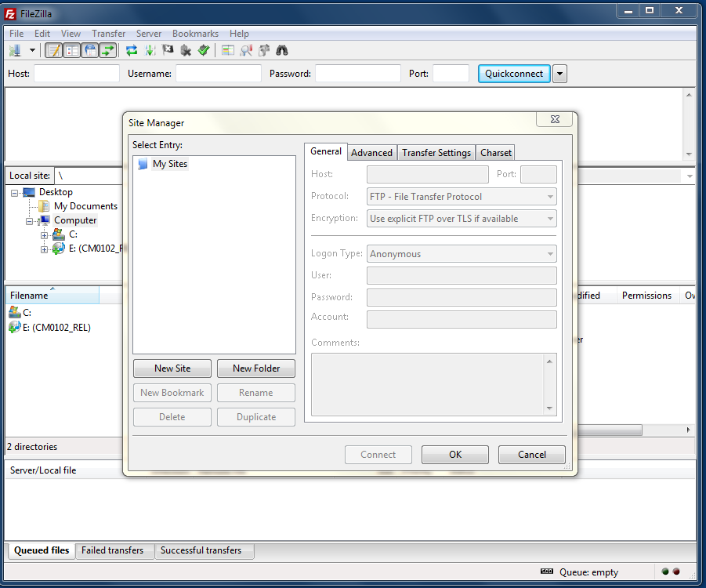Viewport: 706px width, 588px height.
Task: Open the Site Manager toolbar icon
Action: tap(15, 50)
